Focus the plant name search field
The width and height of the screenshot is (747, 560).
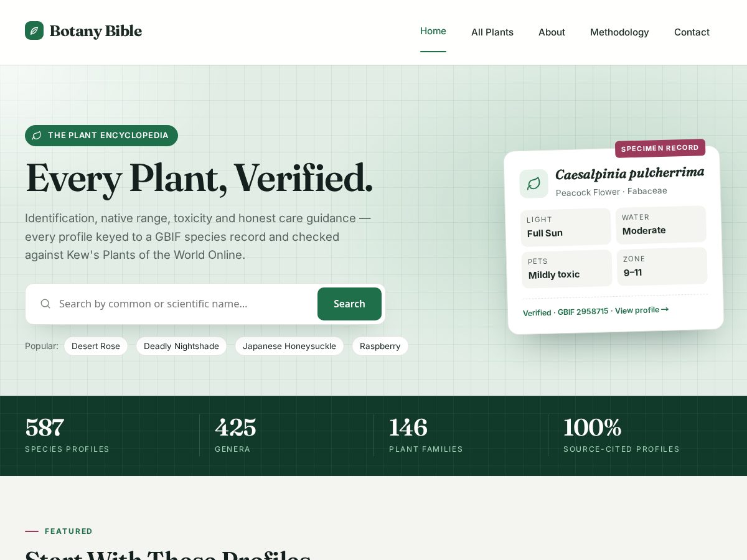tap(184, 304)
